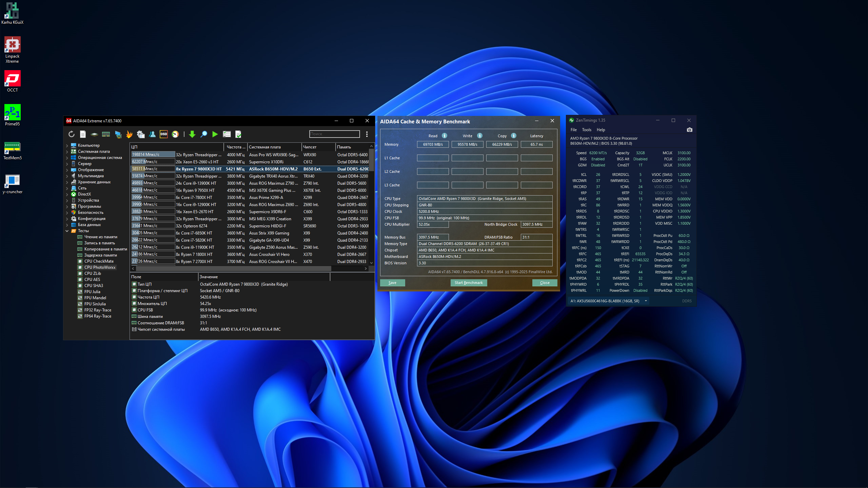Click the AIDA64 refresh toolbar icon
This screenshot has height=488, width=868.
click(71, 134)
